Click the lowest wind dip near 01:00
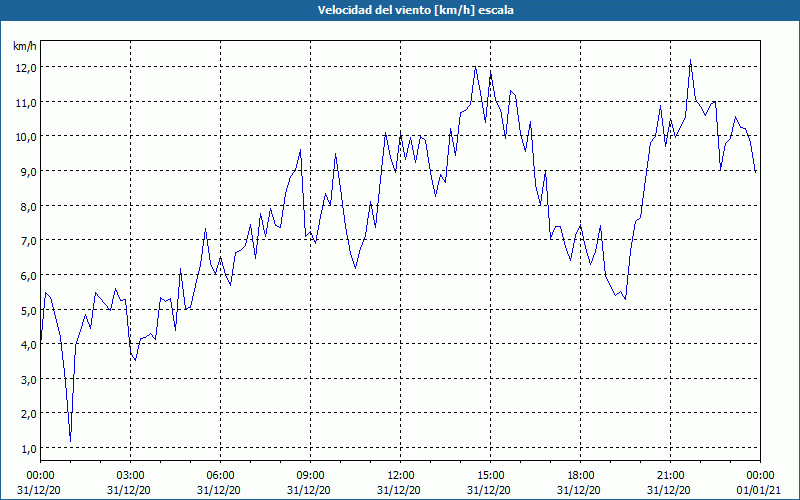800x500 pixels. click(x=70, y=440)
